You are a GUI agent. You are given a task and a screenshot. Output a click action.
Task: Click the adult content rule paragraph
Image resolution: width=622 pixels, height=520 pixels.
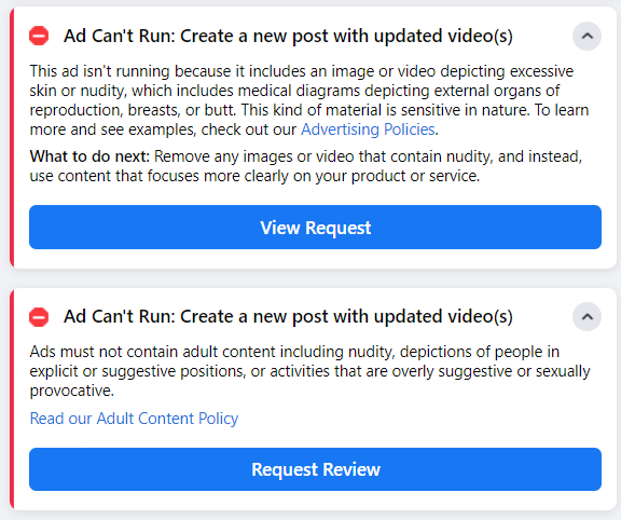[x=310, y=371]
